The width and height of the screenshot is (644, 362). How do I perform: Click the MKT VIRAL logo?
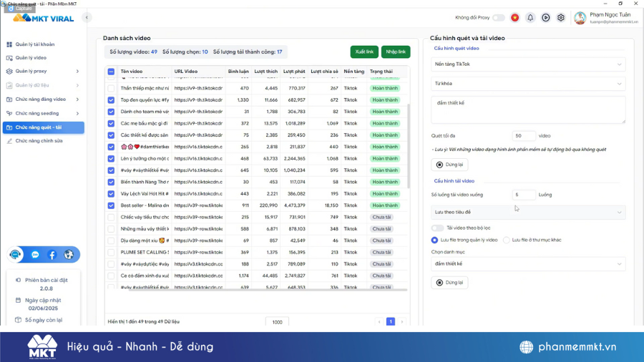coord(44,19)
